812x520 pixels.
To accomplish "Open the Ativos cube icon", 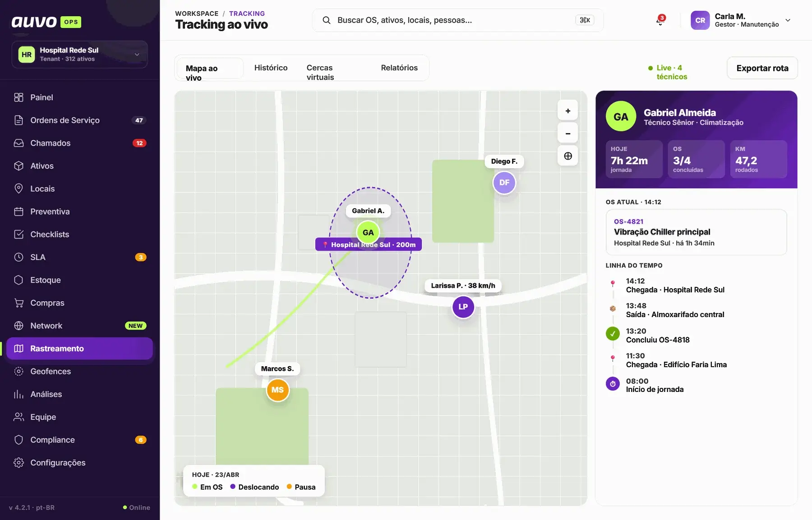I will [18, 166].
